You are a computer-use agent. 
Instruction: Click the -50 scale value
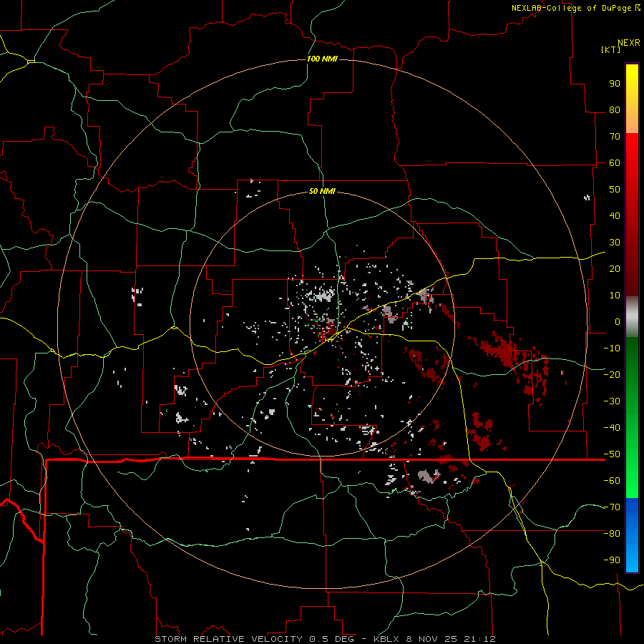(612, 454)
